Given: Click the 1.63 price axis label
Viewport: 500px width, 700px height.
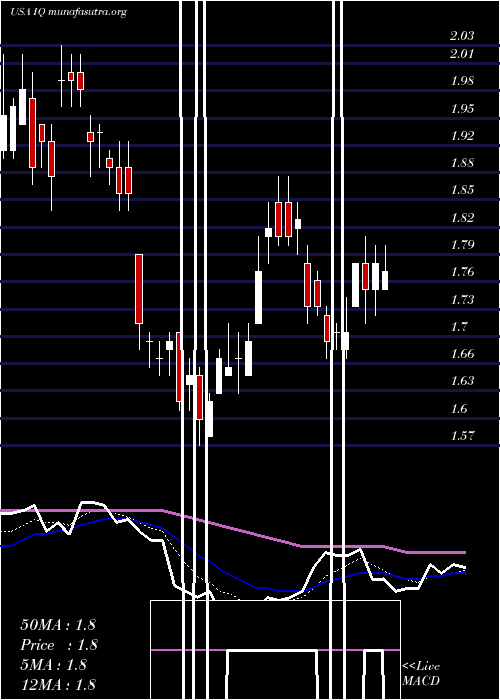Looking at the screenshot, I should pos(462,381).
